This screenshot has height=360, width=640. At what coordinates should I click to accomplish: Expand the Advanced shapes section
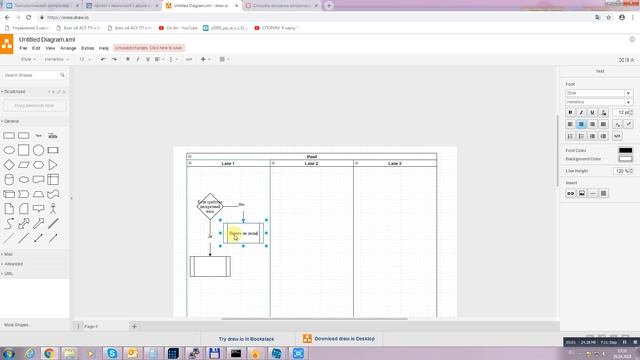(13, 264)
